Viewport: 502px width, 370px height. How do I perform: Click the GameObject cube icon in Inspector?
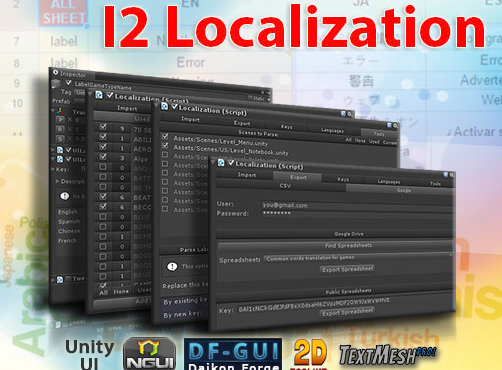click(56, 84)
